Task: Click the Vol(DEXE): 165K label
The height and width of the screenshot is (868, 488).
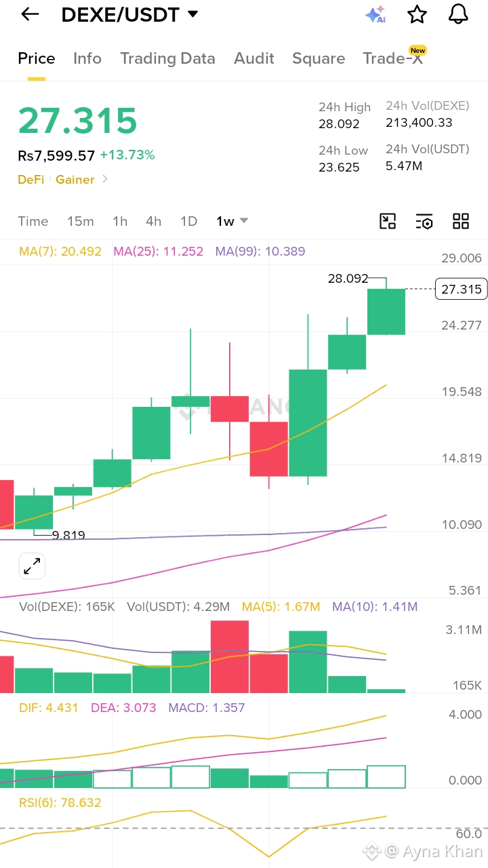Action: click(67, 607)
